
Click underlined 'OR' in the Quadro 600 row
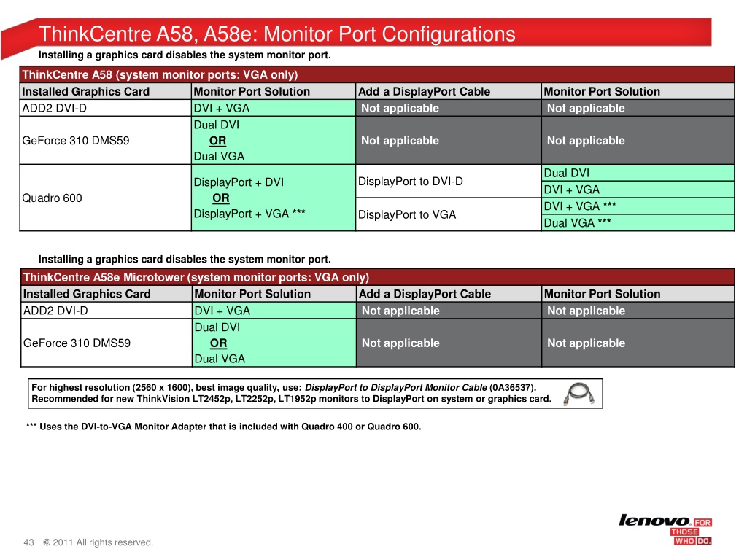click(221, 198)
